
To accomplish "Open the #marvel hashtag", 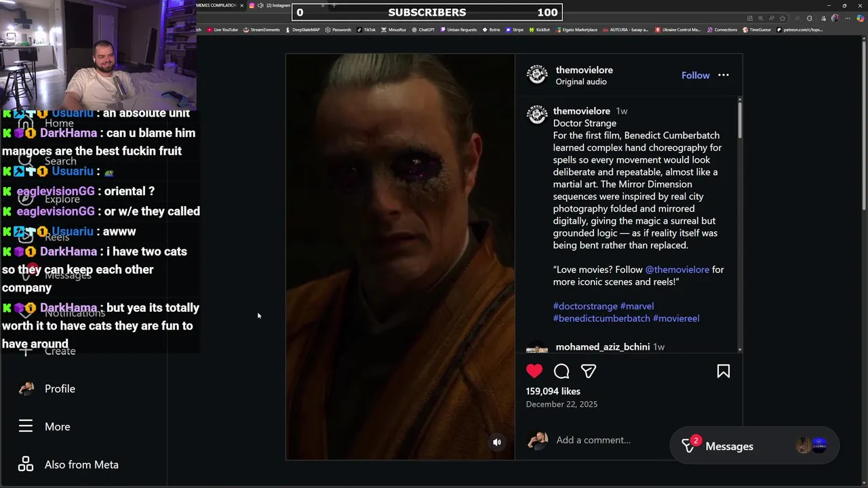I will click(x=637, y=306).
